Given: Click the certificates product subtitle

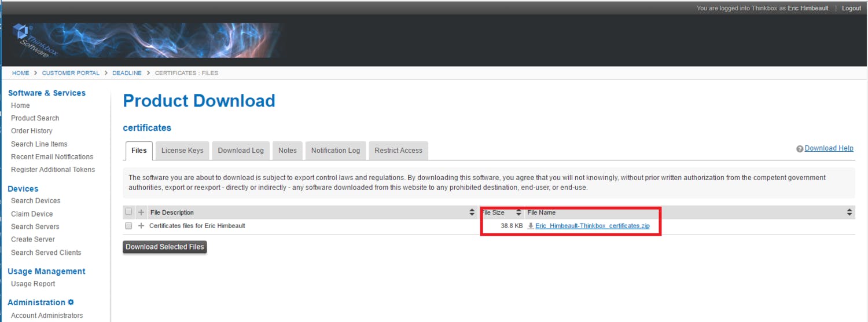Looking at the screenshot, I should click(x=147, y=128).
